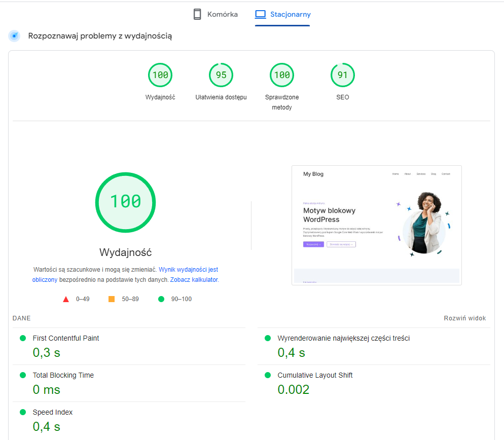Switch to the Komórka tab
504x440 pixels.
point(215,14)
